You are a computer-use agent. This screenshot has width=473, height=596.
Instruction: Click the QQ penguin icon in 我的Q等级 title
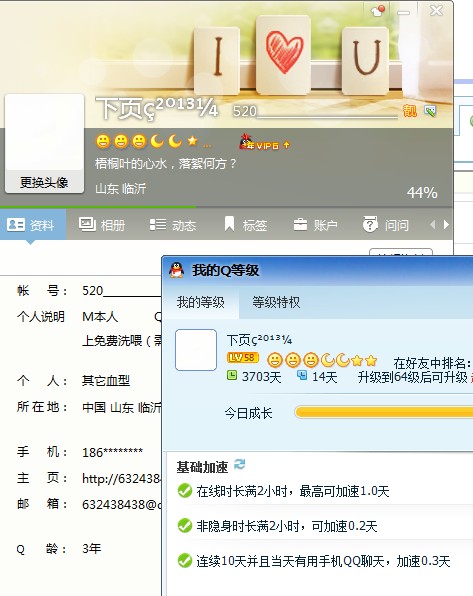(x=177, y=270)
